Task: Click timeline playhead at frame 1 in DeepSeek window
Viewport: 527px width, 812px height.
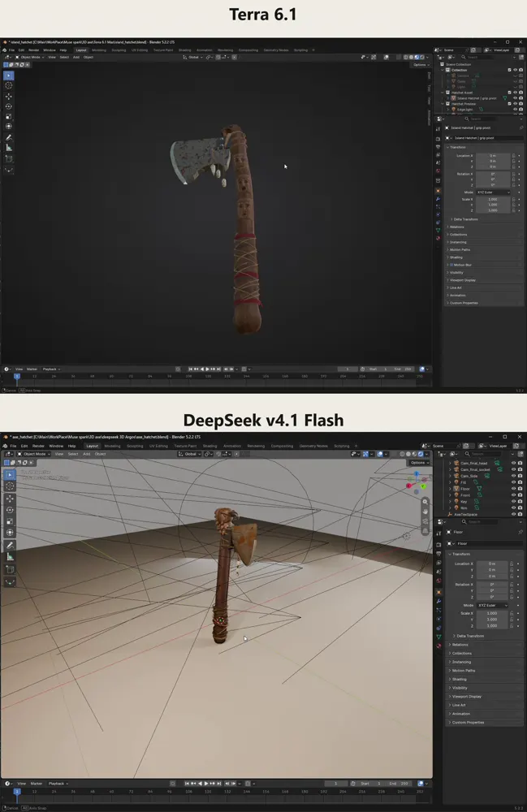Action: (x=16, y=791)
